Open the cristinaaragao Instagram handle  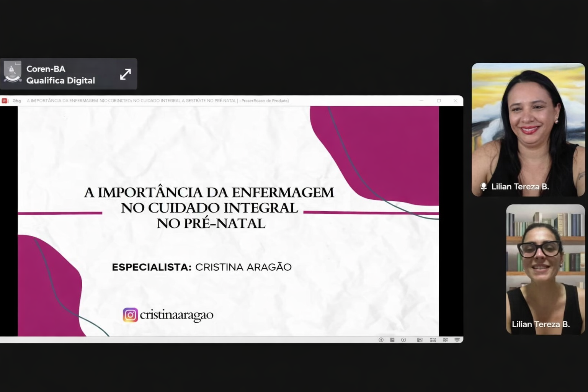pos(176,315)
